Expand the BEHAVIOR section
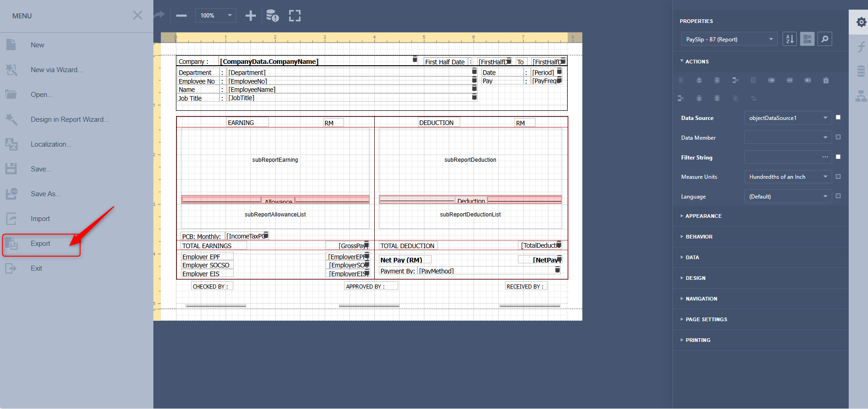Image resolution: width=868 pixels, height=409 pixels. coord(696,237)
